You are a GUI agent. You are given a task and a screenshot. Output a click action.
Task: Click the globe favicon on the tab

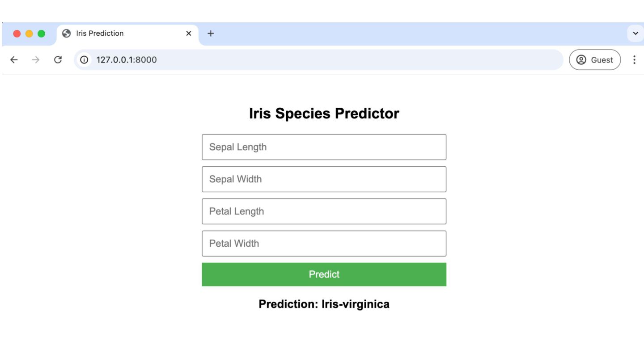[x=67, y=34]
